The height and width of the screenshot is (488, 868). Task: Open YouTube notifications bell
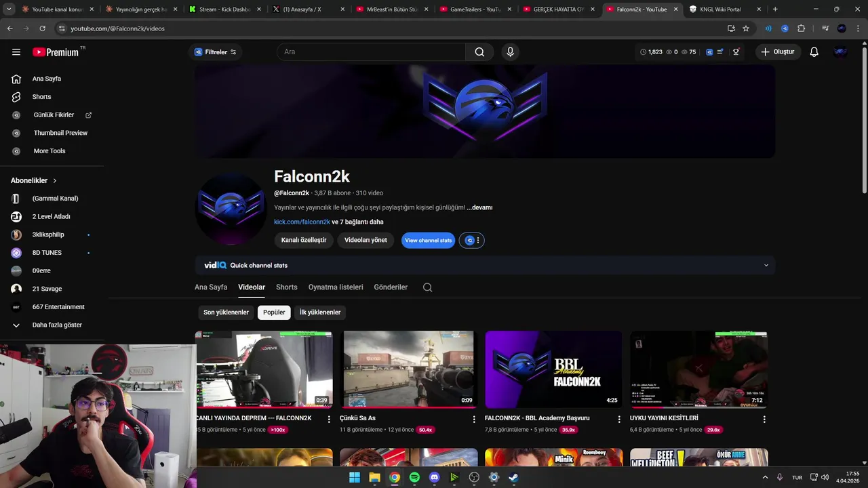tap(814, 52)
